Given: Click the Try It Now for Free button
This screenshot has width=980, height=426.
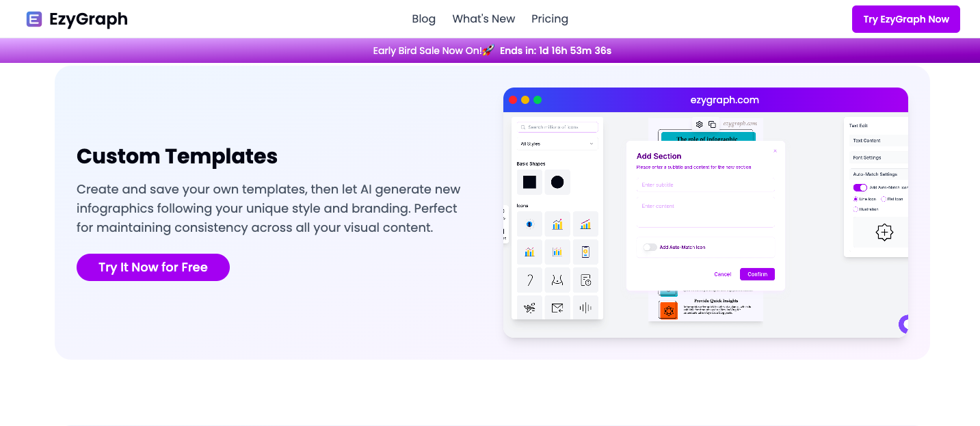Looking at the screenshot, I should click(x=153, y=267).
